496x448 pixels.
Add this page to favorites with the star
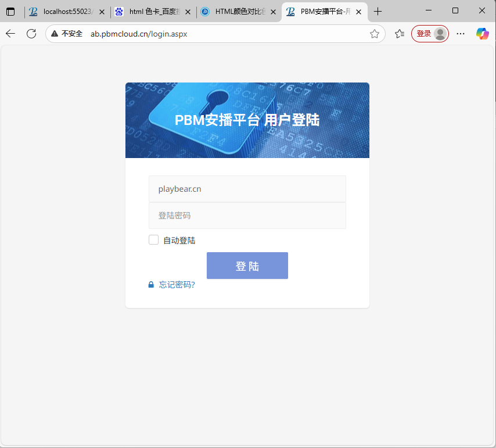pyautogui.click(x=375, y=34)
